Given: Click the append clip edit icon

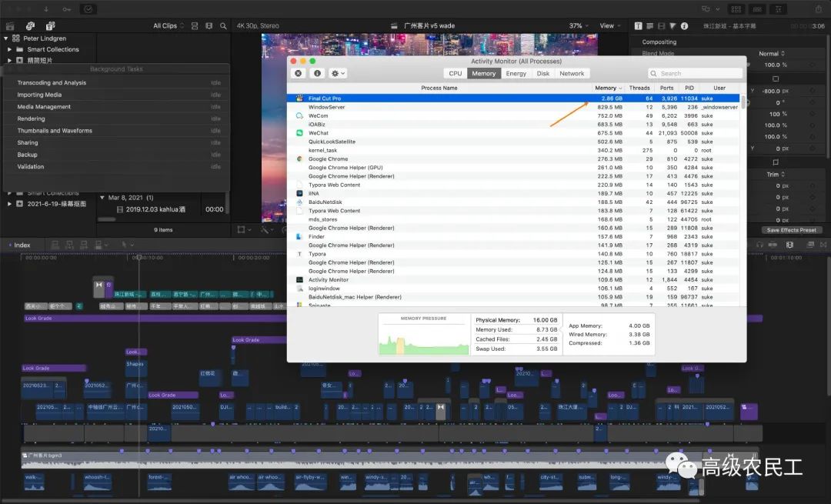Looking at the screenshot, I should click(x=84, y=245).
